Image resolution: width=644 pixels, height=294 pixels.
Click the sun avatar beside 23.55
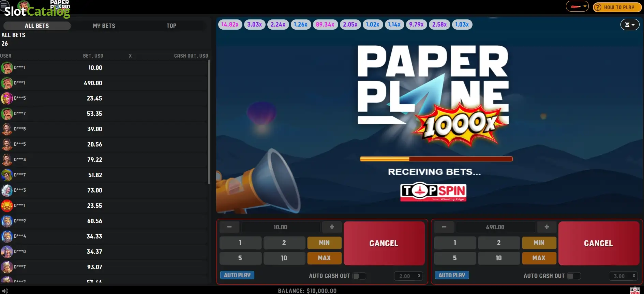[x=7, y=206]
